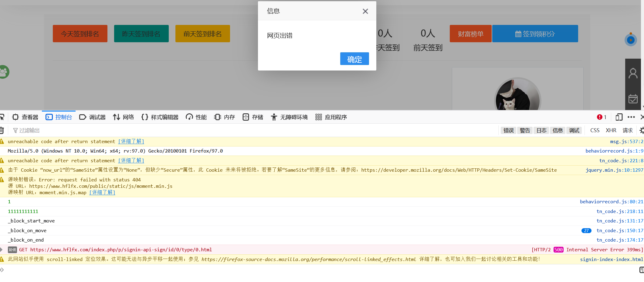Image resolution: width=644 pixels, height=282 pixels.
Task: Clear console with trash can icon
Action: 2,130
